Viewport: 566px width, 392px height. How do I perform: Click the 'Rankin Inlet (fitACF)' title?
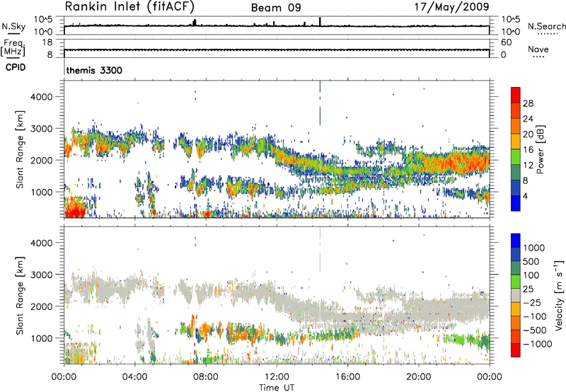129,6
